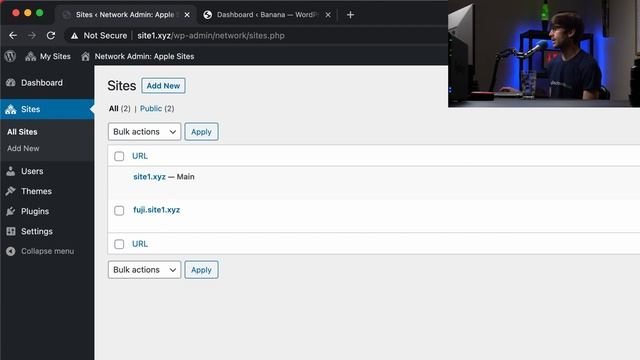
Task: Click Collapse menu label
Action: coord(48,251)
